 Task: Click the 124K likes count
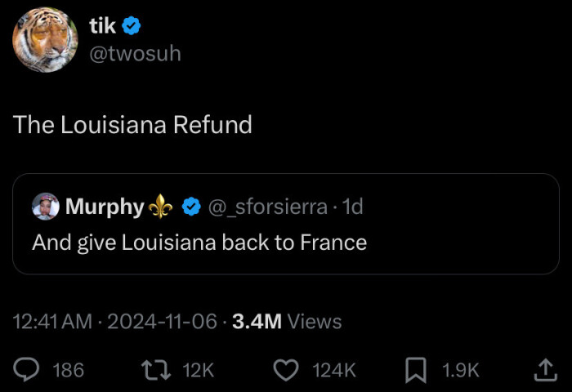point(335,371)
